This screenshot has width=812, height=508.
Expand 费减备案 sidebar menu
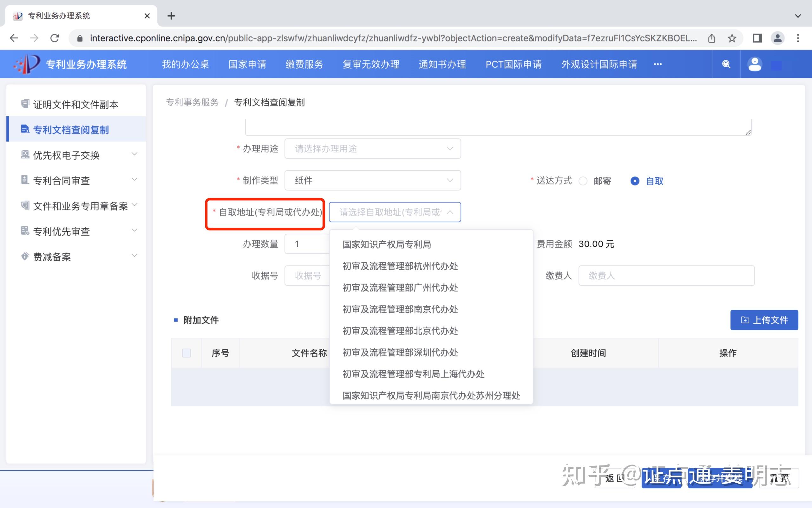pyautogui.click(x=134, y=256)
